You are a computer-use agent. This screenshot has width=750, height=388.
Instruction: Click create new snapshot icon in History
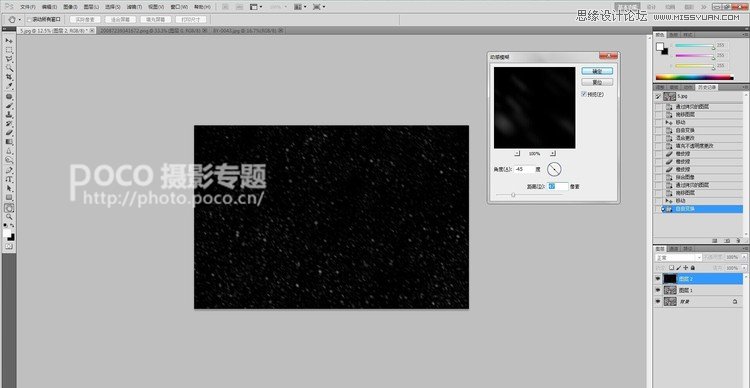click(727, 241)
